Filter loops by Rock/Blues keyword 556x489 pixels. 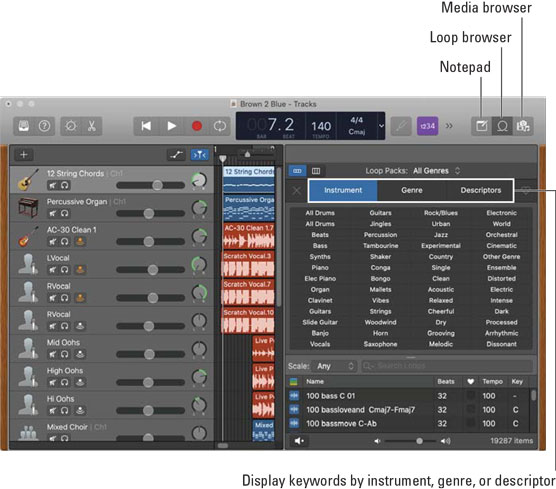(441, 213)
